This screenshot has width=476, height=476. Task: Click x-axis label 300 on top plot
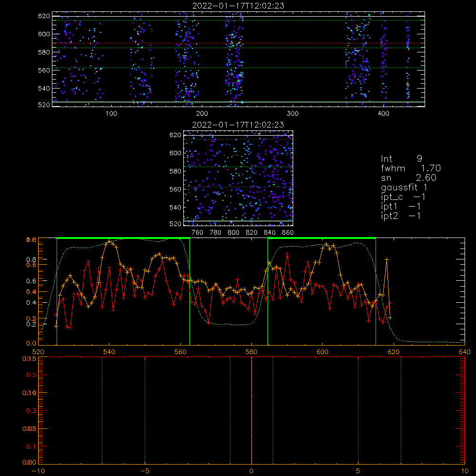point(293,114)
